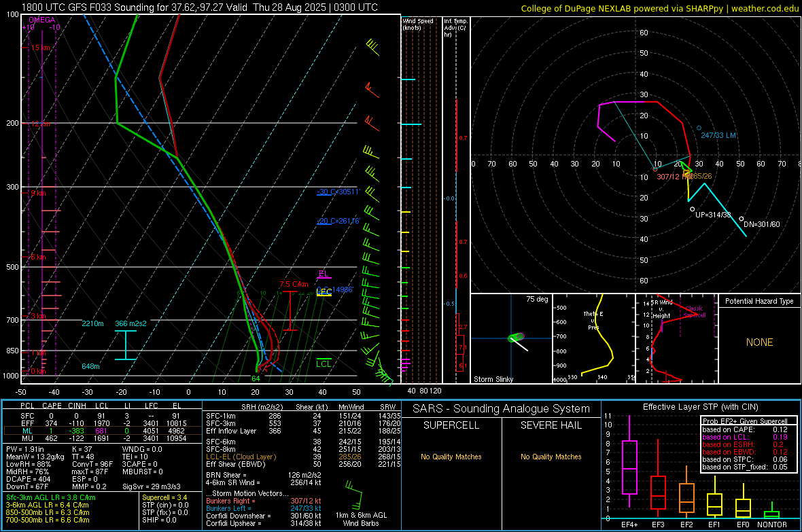Click the green "LCL" level marker
The width and height of the screenshot is (802, 532).
[x=324, y=363]
